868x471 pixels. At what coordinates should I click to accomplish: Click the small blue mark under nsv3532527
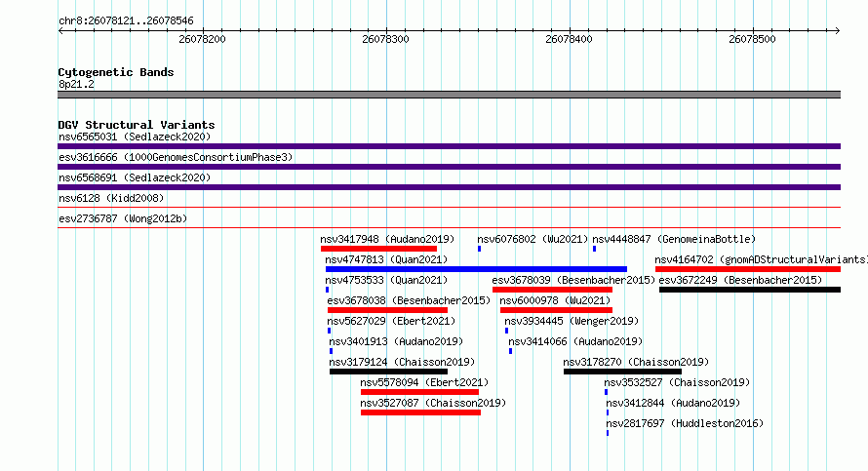[x=607, y=392]
